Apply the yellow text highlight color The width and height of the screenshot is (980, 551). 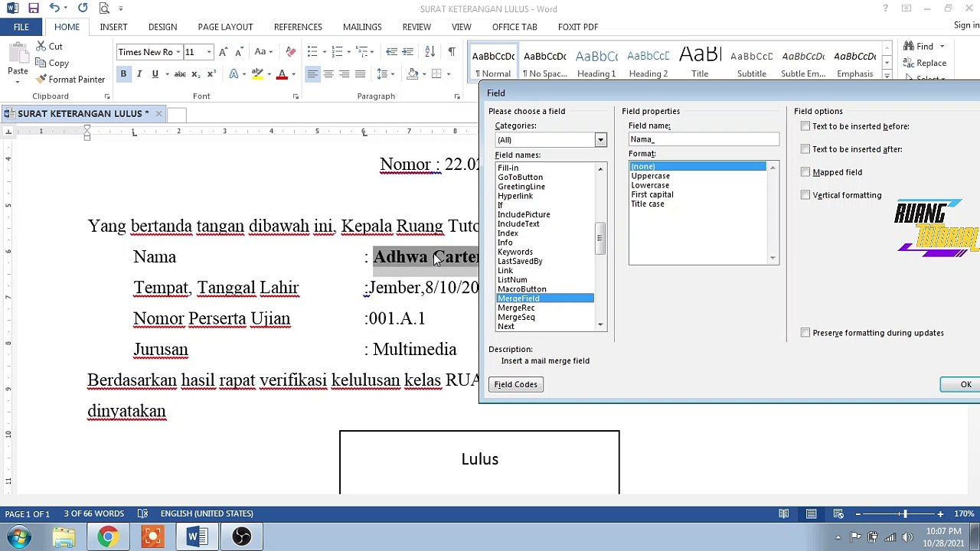[x=257, y=74]
